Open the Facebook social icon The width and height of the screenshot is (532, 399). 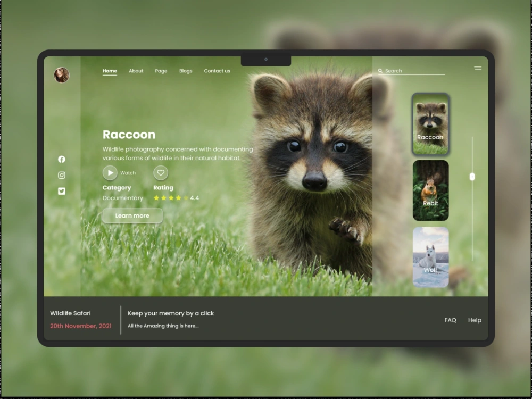point(61,159)
